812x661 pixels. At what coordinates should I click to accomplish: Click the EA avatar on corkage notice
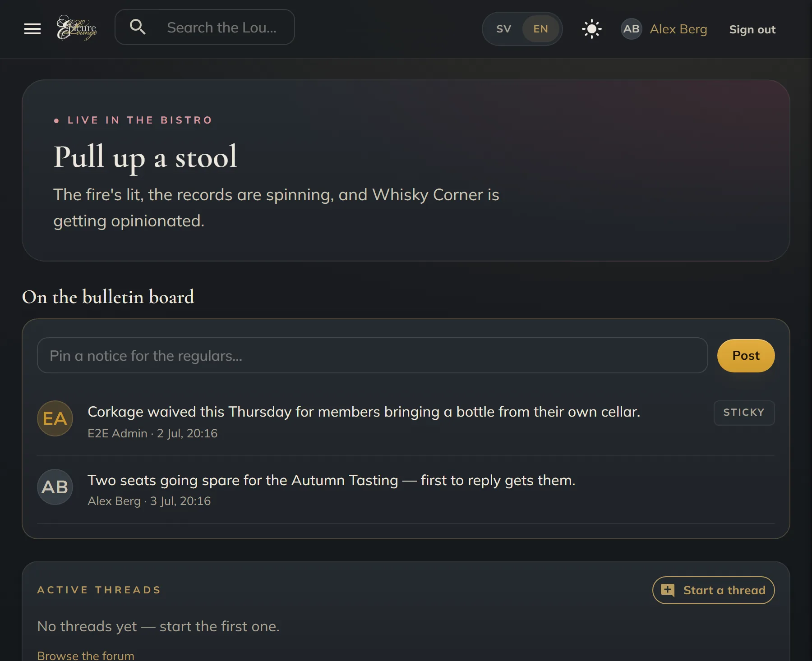[x=55, y=418]
